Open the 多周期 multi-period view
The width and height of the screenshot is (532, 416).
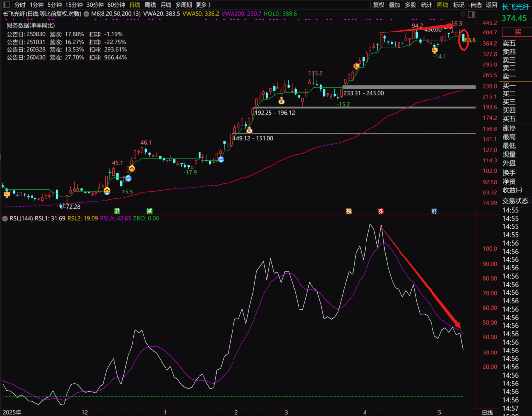[184, 5]
